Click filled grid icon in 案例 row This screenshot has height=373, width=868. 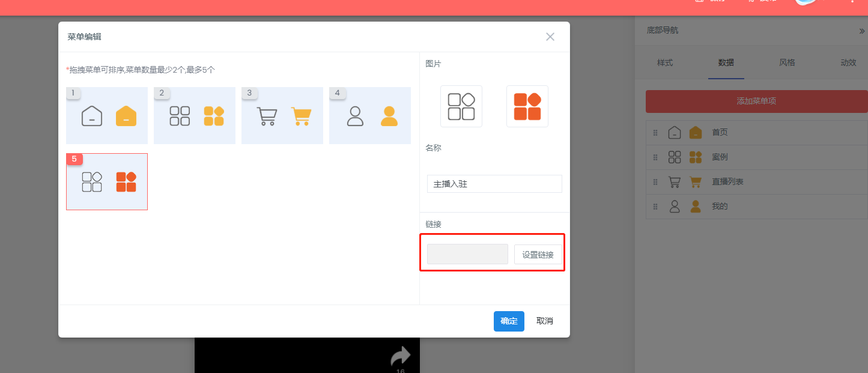click(x=696, y=157)
